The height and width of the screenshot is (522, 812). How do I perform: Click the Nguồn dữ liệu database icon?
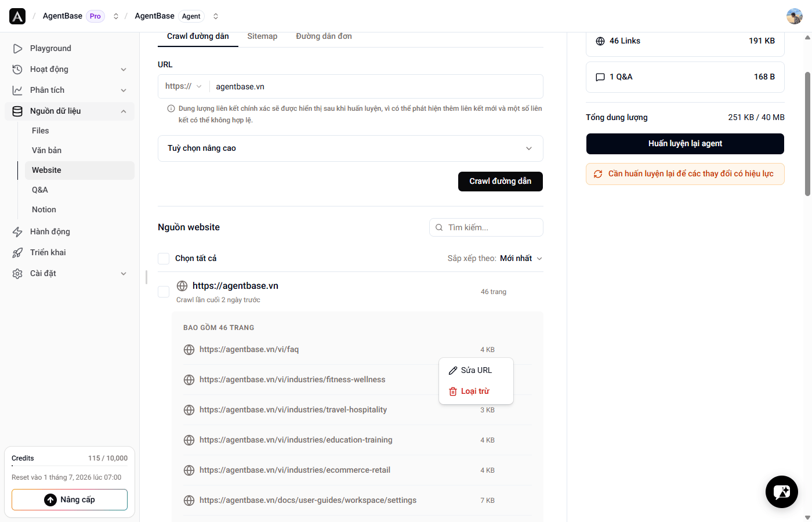[17, 111]
